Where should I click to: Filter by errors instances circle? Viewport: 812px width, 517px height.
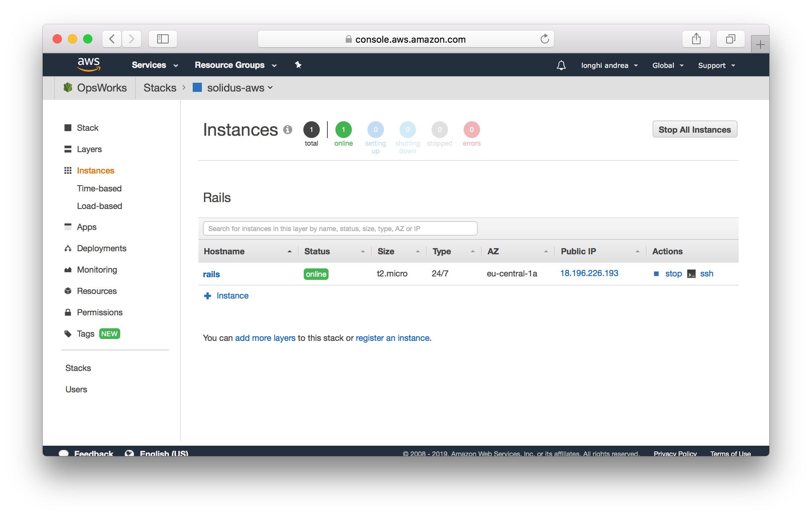[x=472, y=130]
